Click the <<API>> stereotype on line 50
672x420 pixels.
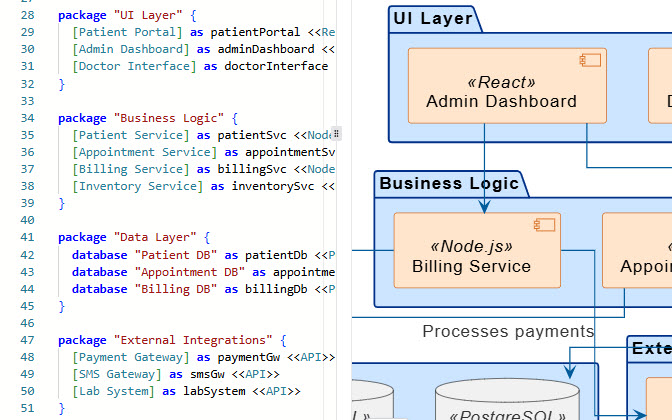pos(276,391)
